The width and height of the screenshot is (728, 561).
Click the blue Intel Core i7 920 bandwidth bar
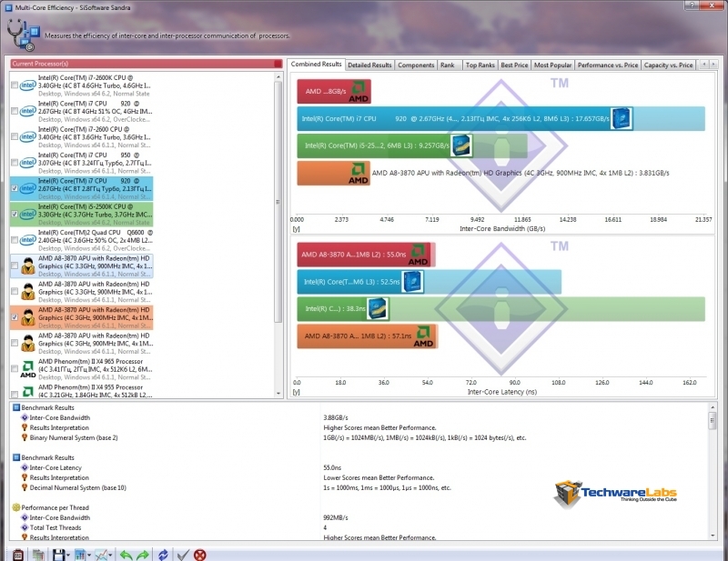(x=500, y=119)
